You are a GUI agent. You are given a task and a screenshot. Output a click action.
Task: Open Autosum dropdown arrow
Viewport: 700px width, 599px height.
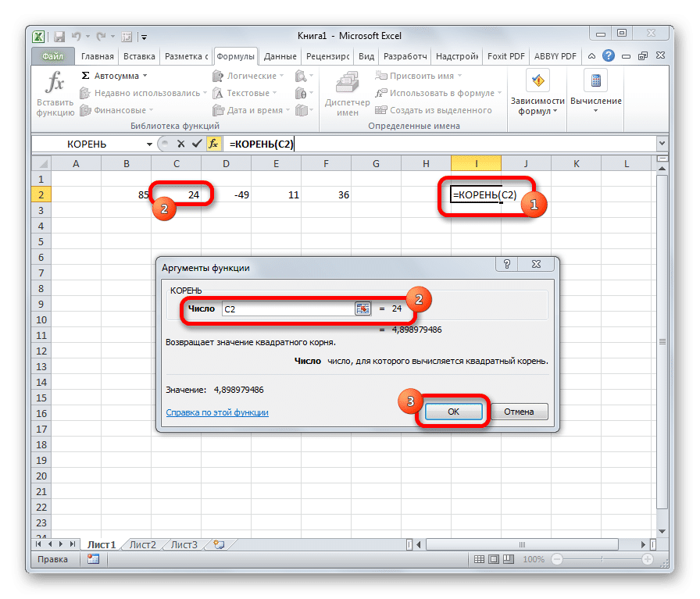[x=145, y=76]
